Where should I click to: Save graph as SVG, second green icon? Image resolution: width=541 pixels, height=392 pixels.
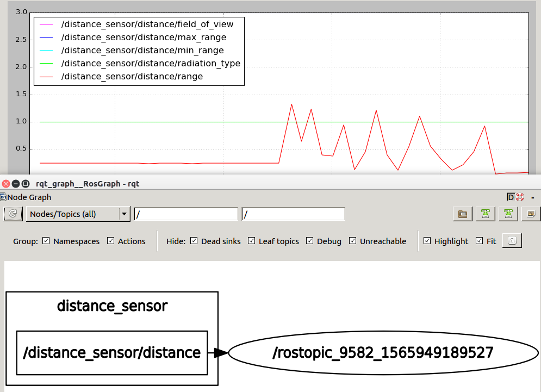coord(508,214)
